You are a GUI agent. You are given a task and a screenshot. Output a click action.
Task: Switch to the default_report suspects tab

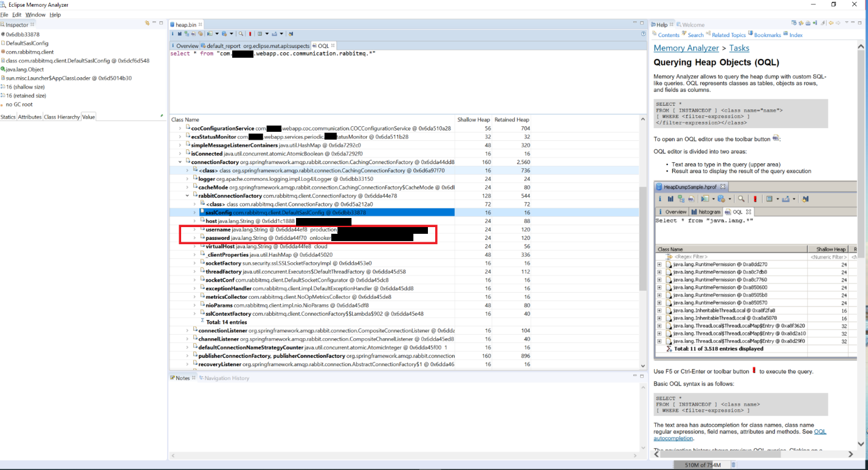[255, 46]
